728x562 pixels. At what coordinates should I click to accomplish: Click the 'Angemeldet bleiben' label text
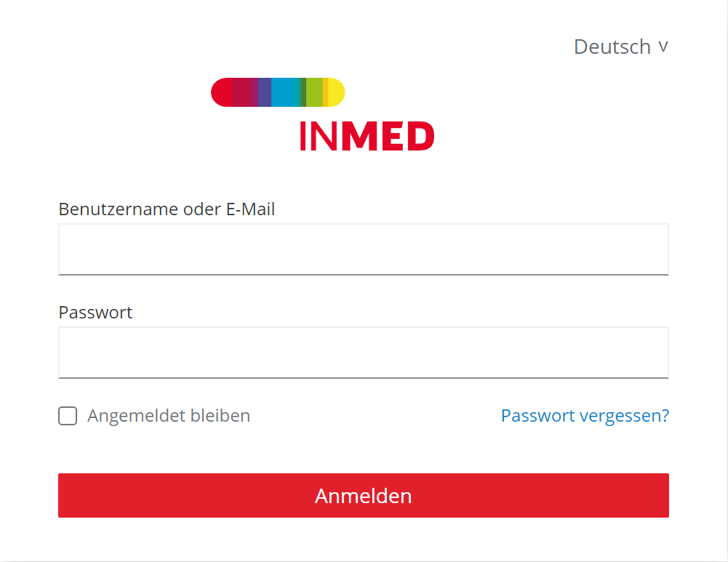(x=169, y=416)
